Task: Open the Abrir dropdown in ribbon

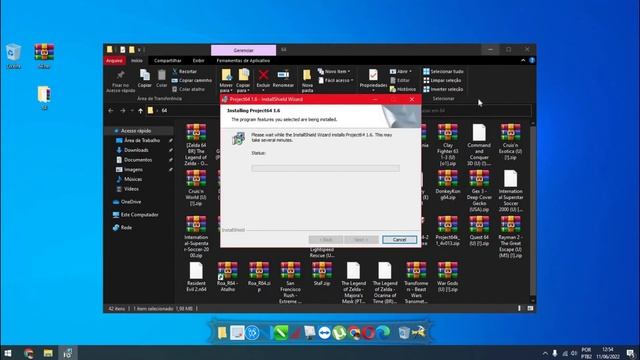Action: (400, 71)
